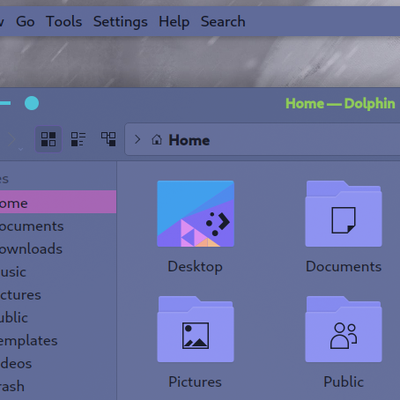400x400 pixels.
Task: Switch to Compact view mode
Action: pos(78,139)
